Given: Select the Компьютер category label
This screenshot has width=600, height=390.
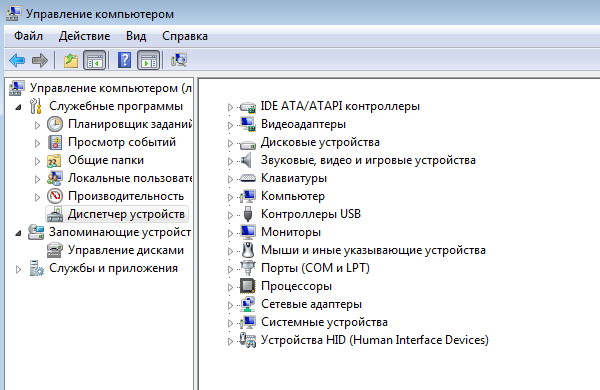Looking at the screenshot, I should (x=293, y=196).
